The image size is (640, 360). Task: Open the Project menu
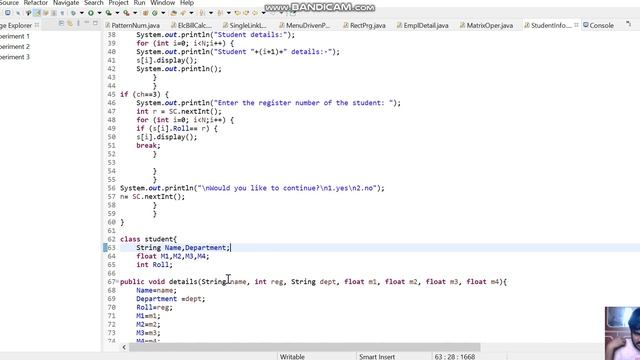118,3
